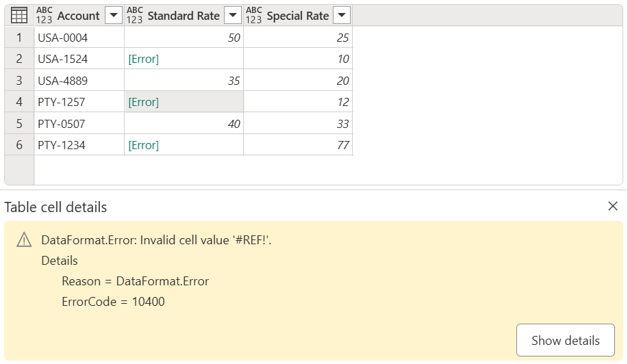This screenshot has height=364, width=628.
Task: Open Standard Rate column filter dropdown
Action: click(234, 15)
